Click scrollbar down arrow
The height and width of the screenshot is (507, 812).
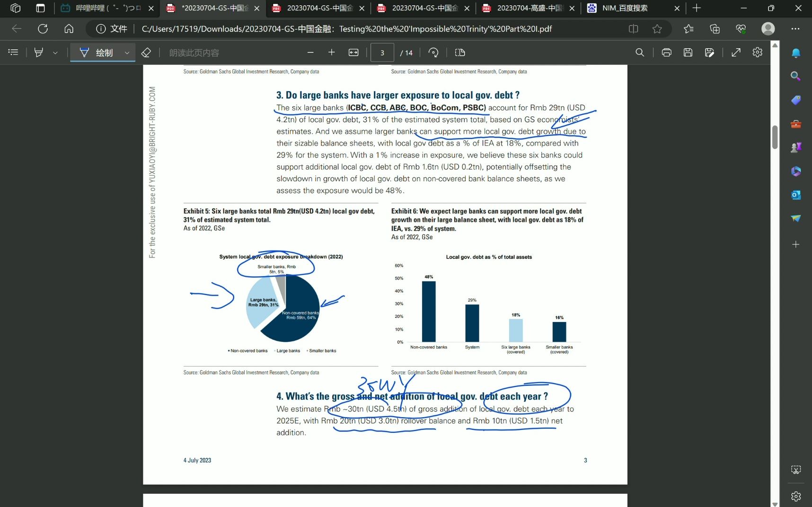coord(775,504)
